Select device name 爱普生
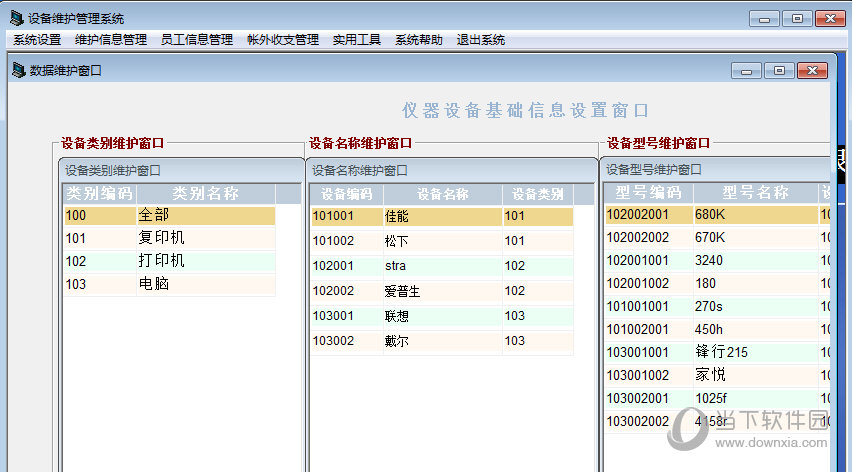The height and width of the screenshot is (472, 852). [x=442, y=291]
